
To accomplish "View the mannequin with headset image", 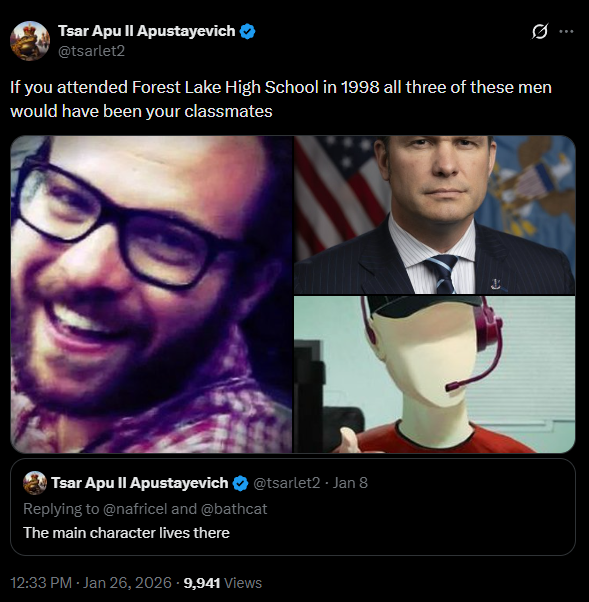I will (435, 374).
